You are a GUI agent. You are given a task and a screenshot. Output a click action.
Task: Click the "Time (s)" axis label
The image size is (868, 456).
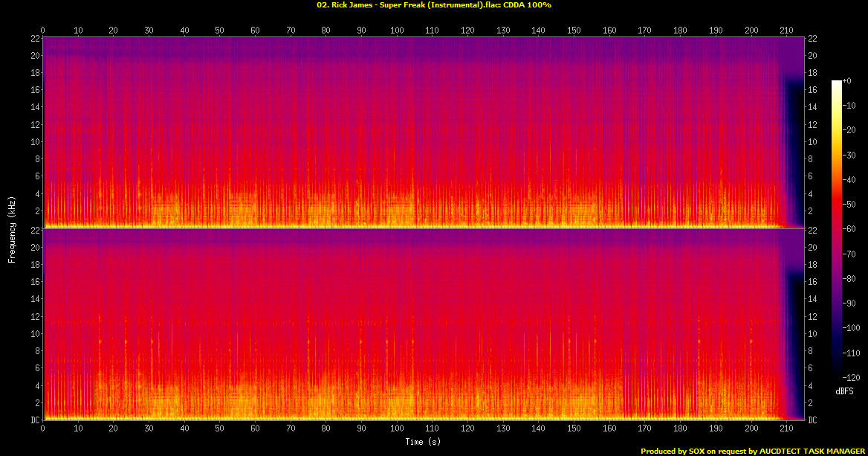coord(423,442)
